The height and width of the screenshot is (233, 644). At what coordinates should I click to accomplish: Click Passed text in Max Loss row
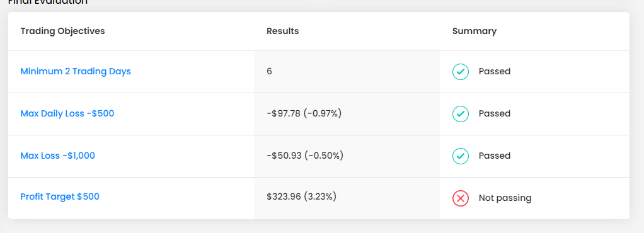(x=495, y=156)
